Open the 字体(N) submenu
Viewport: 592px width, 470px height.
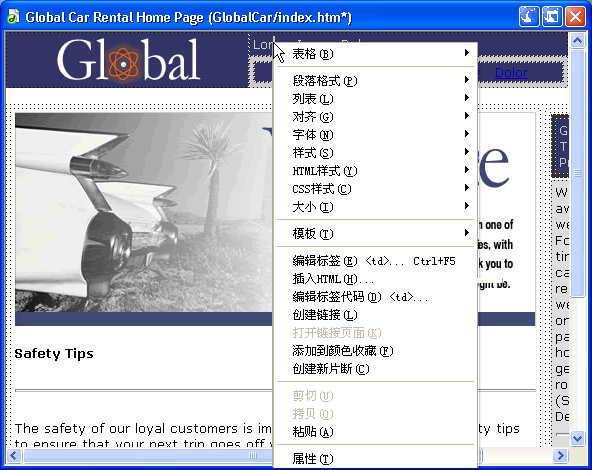click(375, 135)
